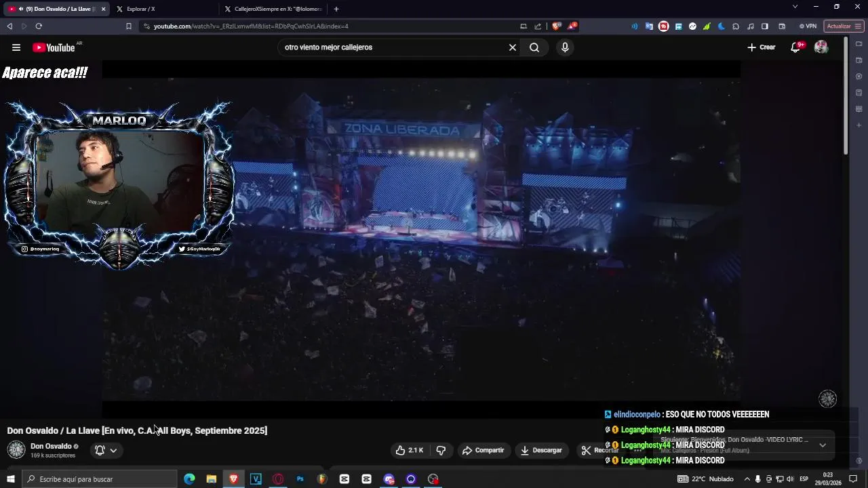The height and width of the screenshot is (488, 868).
Task: Switch to the CallejeroXSiempre en X tab
Action: pyautogui.click(x=273, y=9)
